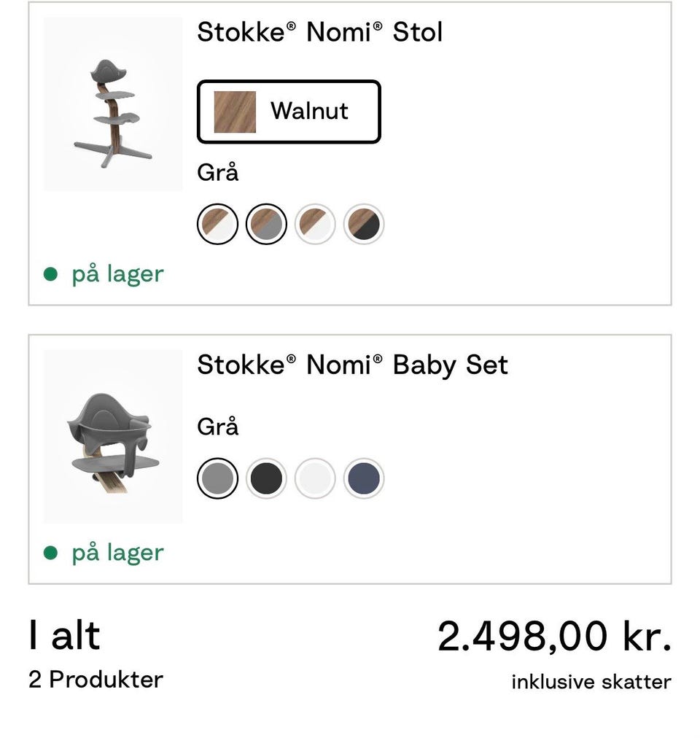Click the Nomi Stol 'på lager' status text

click(x=117, y=274)
